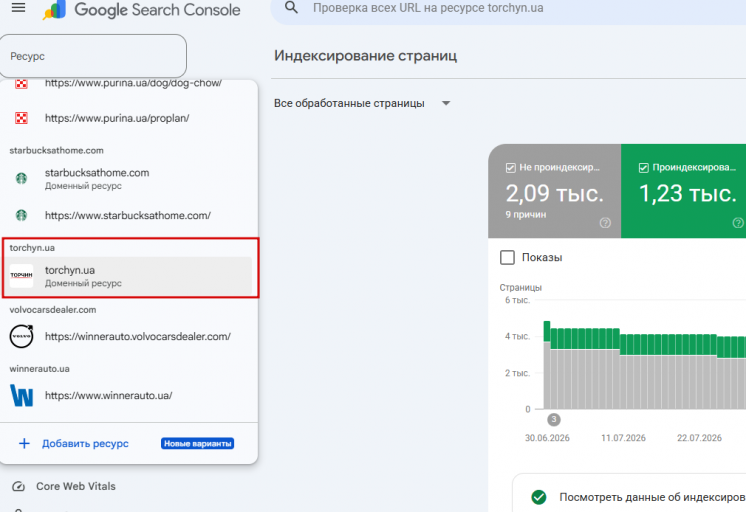Click the Core Web Vitals gauge icon
Screen dimensions: 746x512
tap(19, 486)
